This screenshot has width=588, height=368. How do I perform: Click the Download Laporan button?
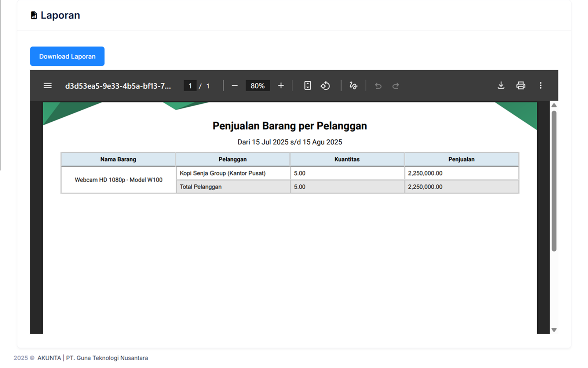[67, 56]
